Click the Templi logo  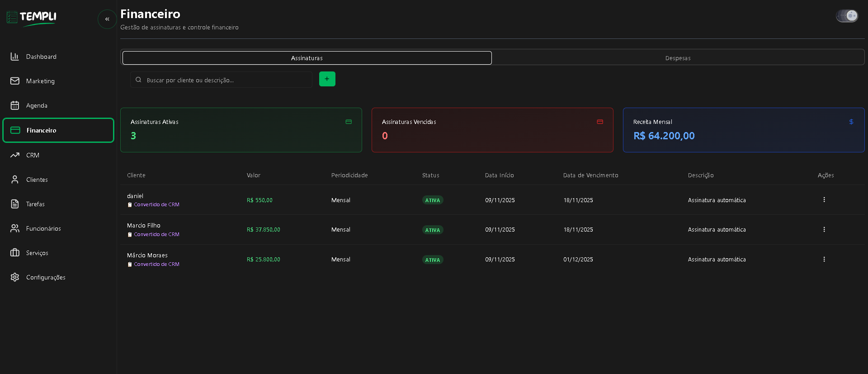pyautogui.click(x=32, y=18)
